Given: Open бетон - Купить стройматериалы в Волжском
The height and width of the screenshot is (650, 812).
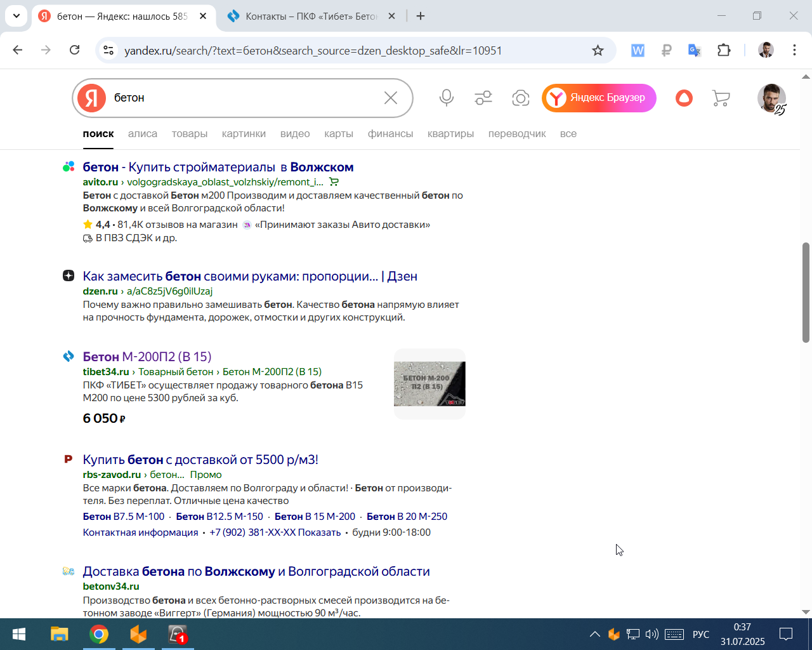Looking at the screenshot, I should (x=218, y=167).
